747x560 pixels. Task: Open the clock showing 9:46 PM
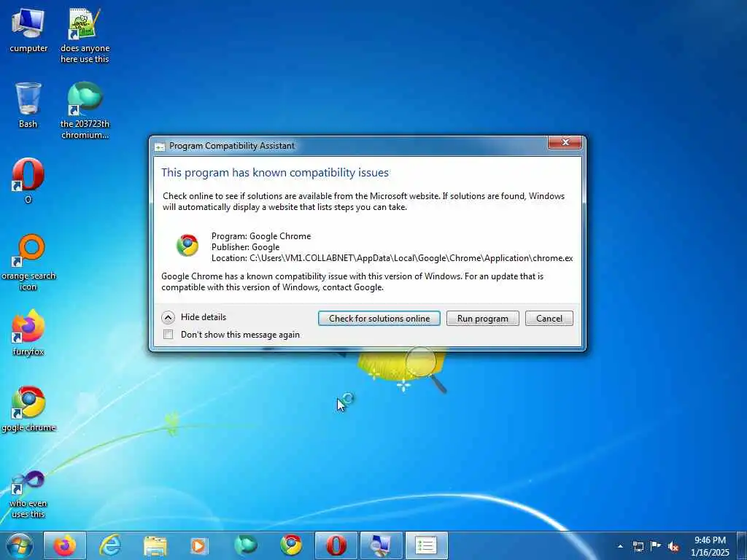point(710,546)
